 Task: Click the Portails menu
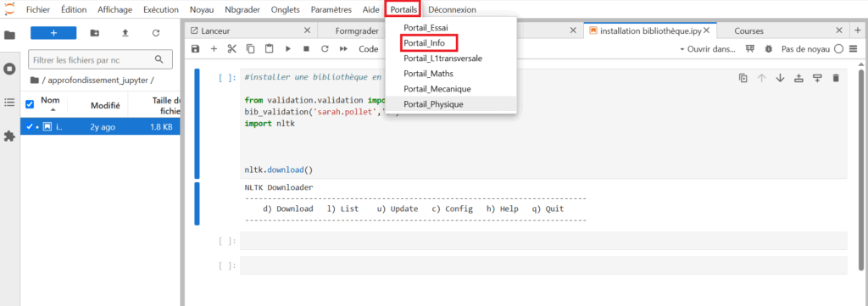[403, 9]
